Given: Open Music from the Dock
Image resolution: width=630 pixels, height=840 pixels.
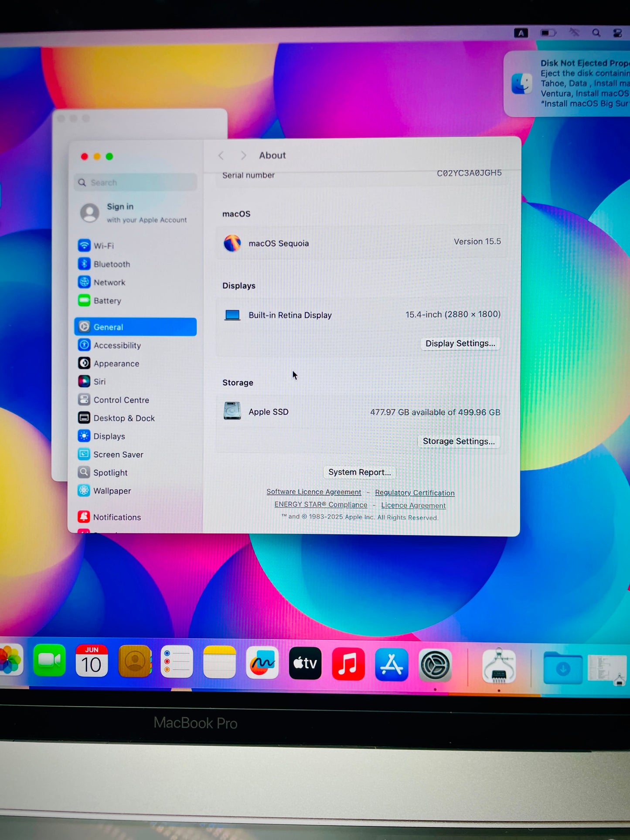Looking at the screenshot, I should pos(348,664).
